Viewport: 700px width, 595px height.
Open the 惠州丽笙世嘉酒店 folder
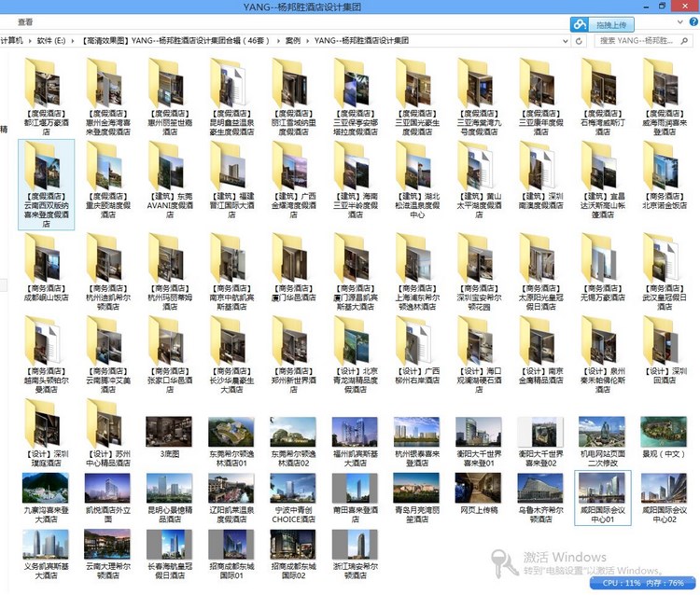point(170,97)
